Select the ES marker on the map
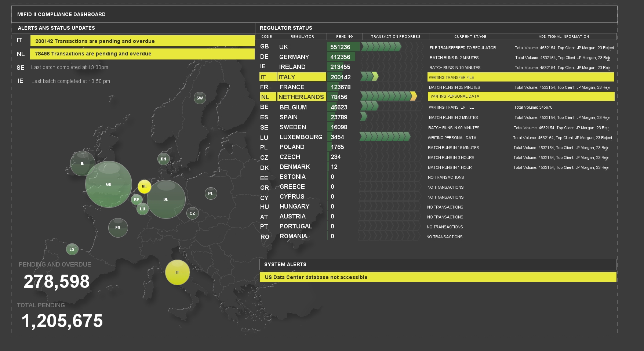 coord(72,249)
